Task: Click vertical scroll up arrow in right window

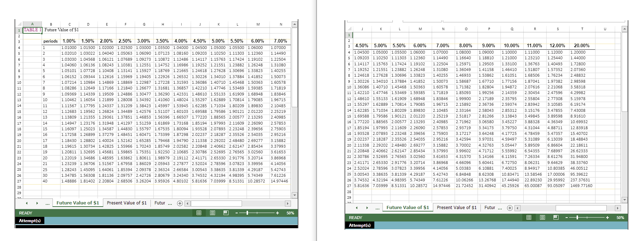Action: click(625, 29)
